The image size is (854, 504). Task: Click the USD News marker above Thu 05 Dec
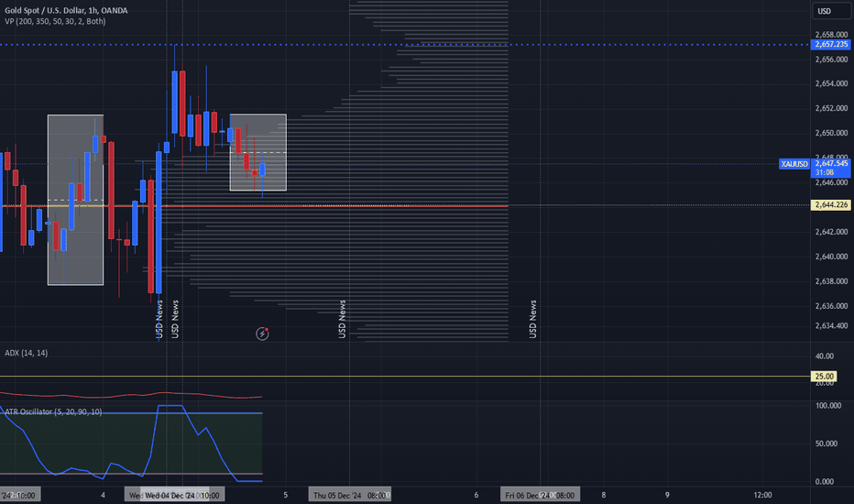click(x=342, y=319)
